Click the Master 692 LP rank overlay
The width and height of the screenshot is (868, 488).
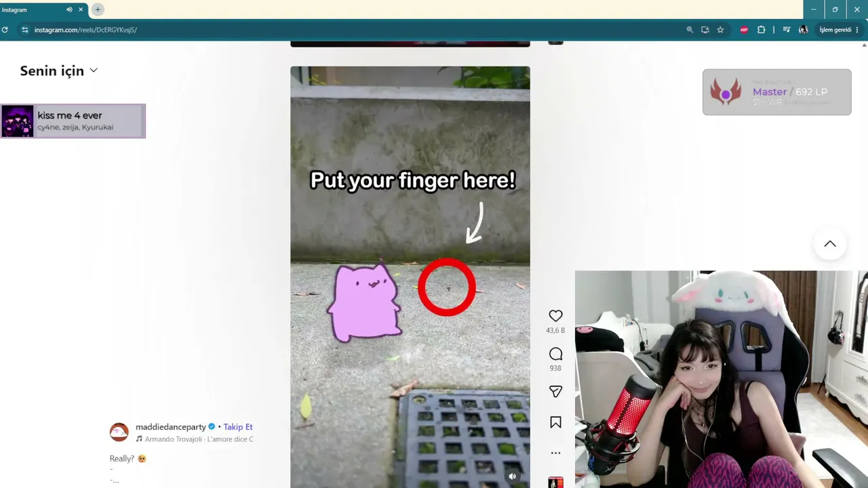(x=777, y=92)
